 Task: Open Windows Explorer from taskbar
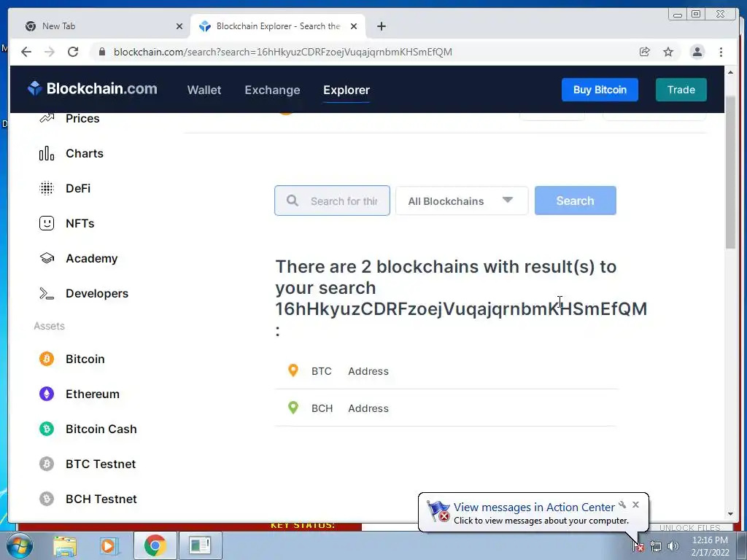[x=65, y=545]
